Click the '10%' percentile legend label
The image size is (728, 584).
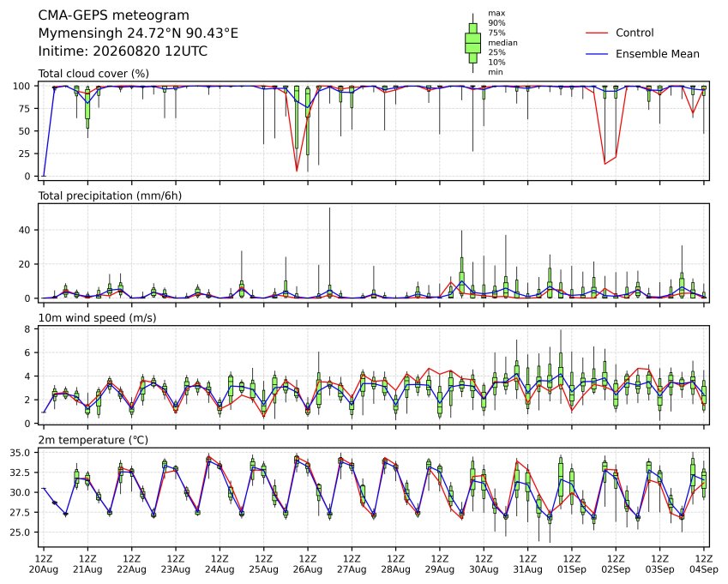496,63
